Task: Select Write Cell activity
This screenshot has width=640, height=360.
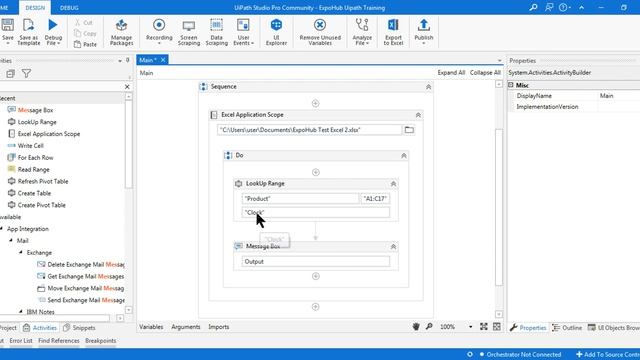Action: point(30,146)
